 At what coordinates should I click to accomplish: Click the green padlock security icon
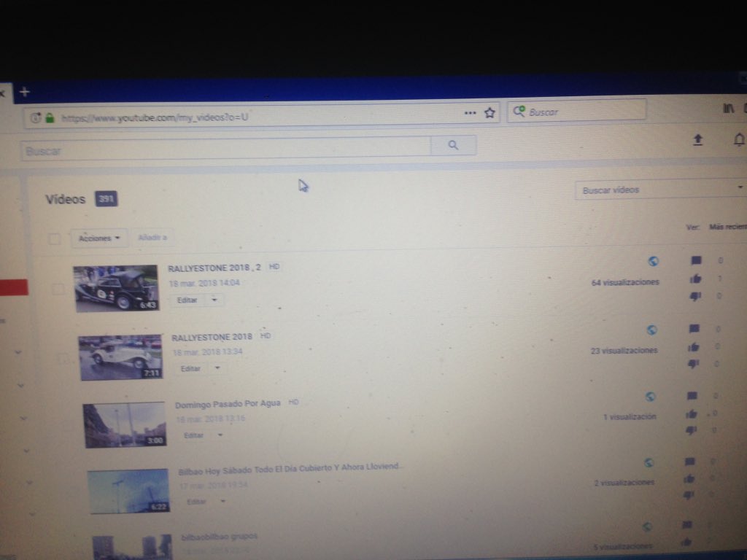(x=50, y=117)
